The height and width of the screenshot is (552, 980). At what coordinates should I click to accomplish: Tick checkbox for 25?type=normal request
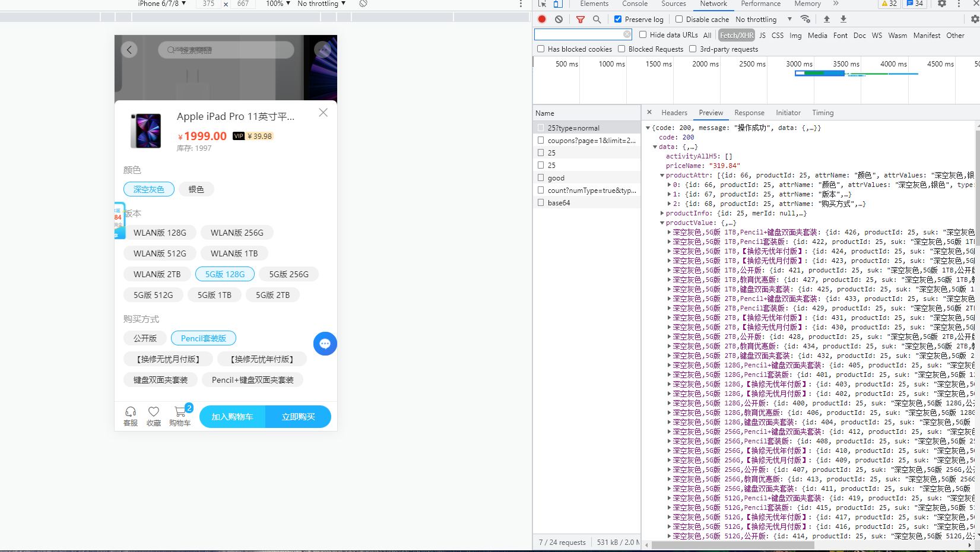point(541,128)
